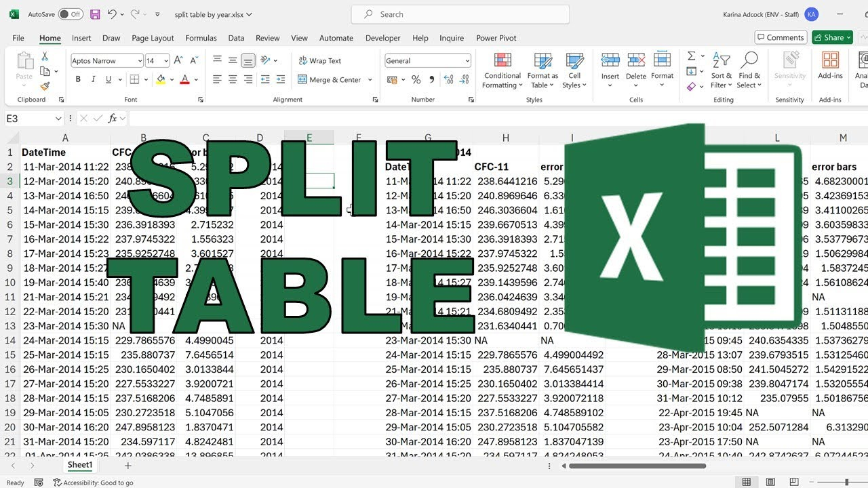Click the AutoSum sigma icon
868x488 pixels.
(x=691, y=56)
